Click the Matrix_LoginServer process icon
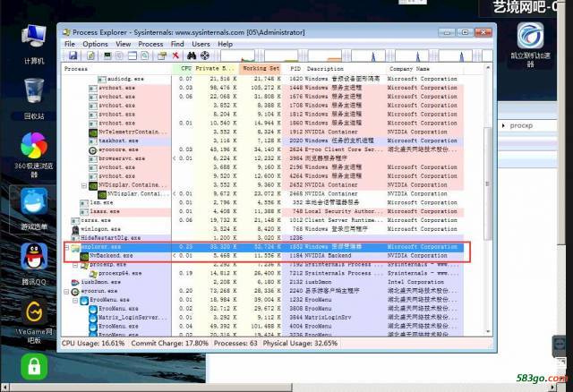This screenshot has height=392, width=573. [93, 318]
